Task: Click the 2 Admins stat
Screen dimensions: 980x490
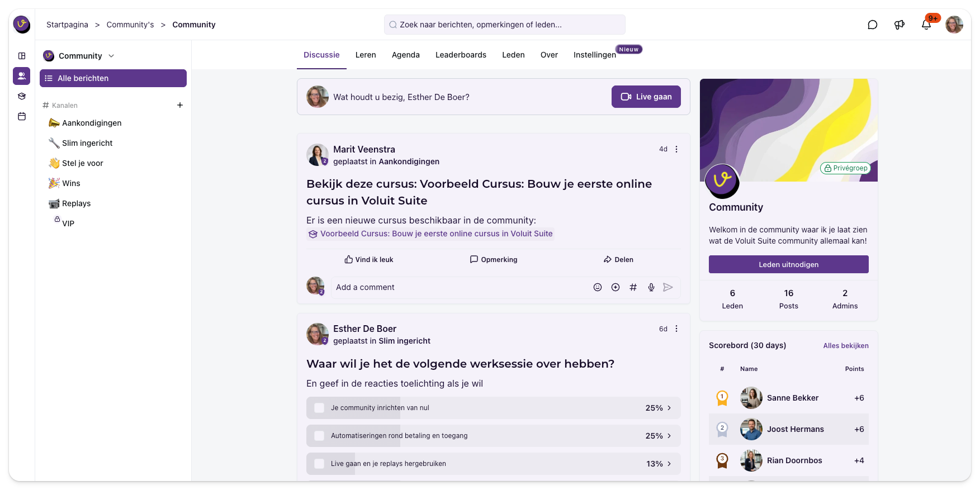Action: click(x=845, y=299)
